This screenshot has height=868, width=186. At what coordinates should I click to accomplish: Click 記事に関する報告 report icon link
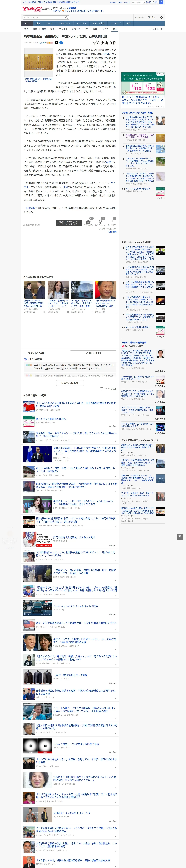tap(31, 225)
